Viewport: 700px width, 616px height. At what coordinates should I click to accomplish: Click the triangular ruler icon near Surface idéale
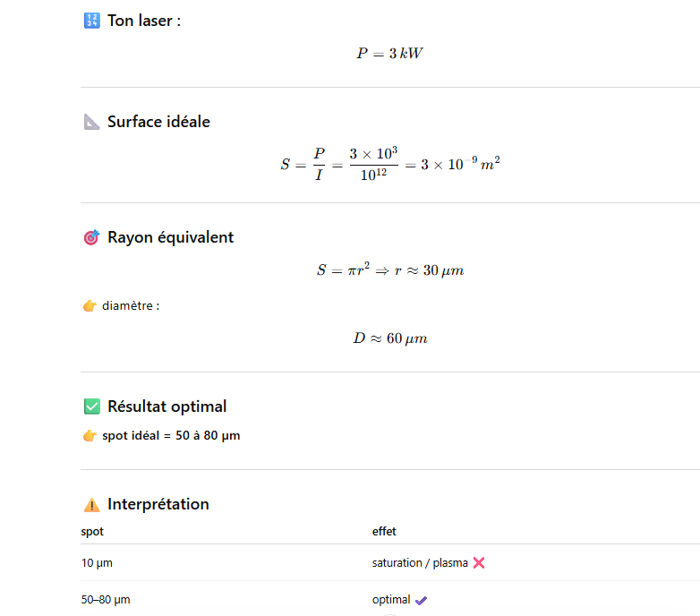coord(90,122)
